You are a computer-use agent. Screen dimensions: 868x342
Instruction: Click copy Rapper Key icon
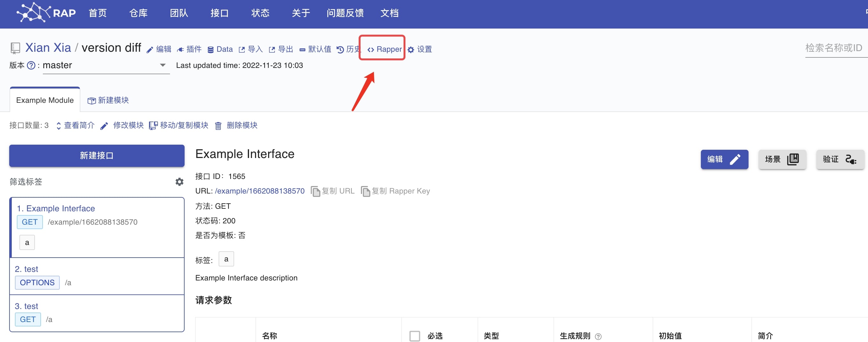[x=365, y=191]
